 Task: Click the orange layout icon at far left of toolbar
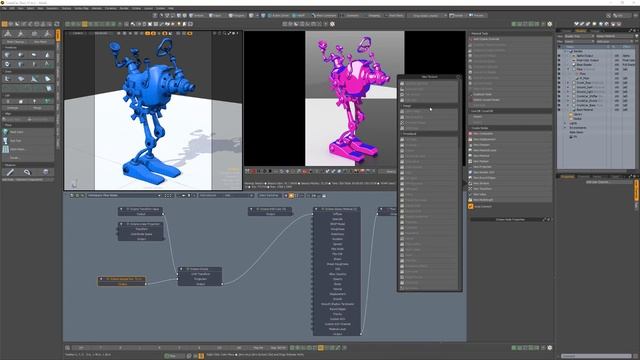tap(4, 24)
